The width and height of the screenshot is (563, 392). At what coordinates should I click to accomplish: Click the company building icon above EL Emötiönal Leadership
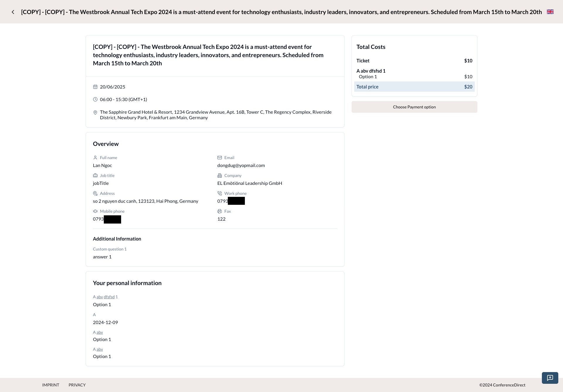tap(220, 175)
